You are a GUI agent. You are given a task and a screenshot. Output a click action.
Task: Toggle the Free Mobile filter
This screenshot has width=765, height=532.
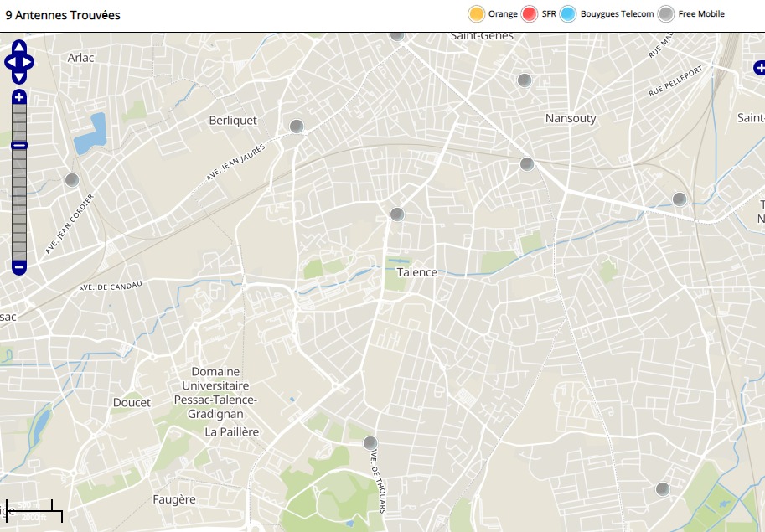click(666, 14)
